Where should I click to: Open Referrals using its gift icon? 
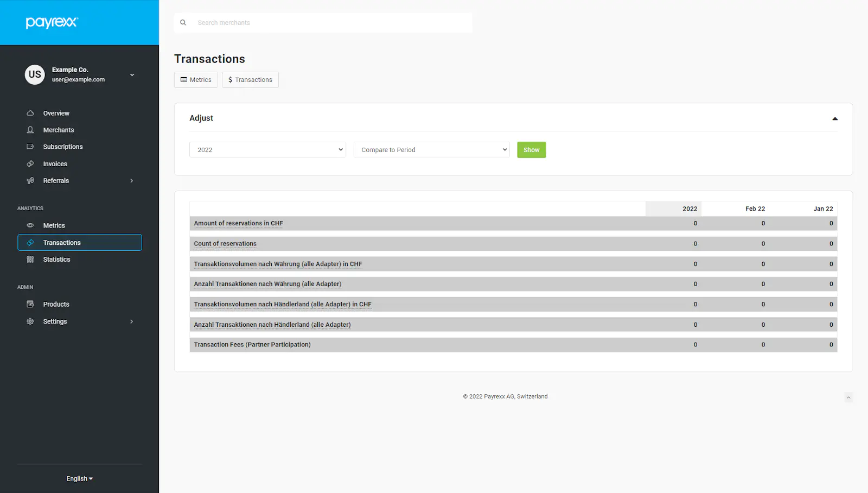point(30,180)
